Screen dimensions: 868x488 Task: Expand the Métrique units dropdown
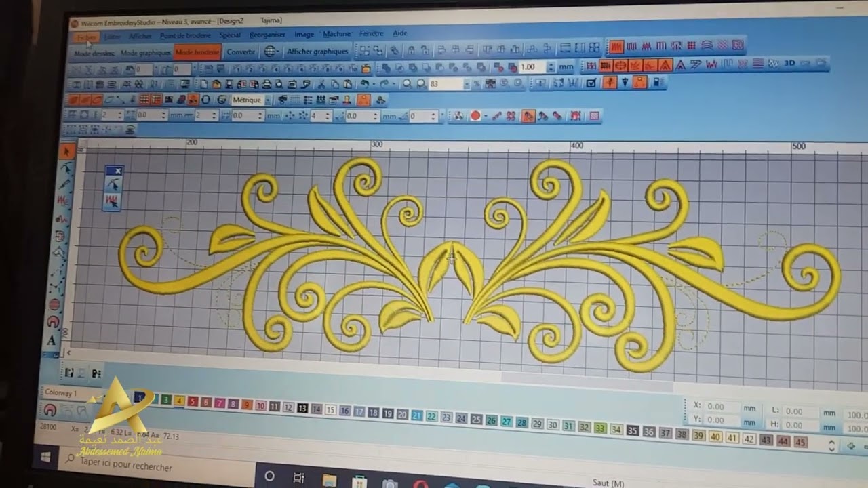[x=268, y=100]
